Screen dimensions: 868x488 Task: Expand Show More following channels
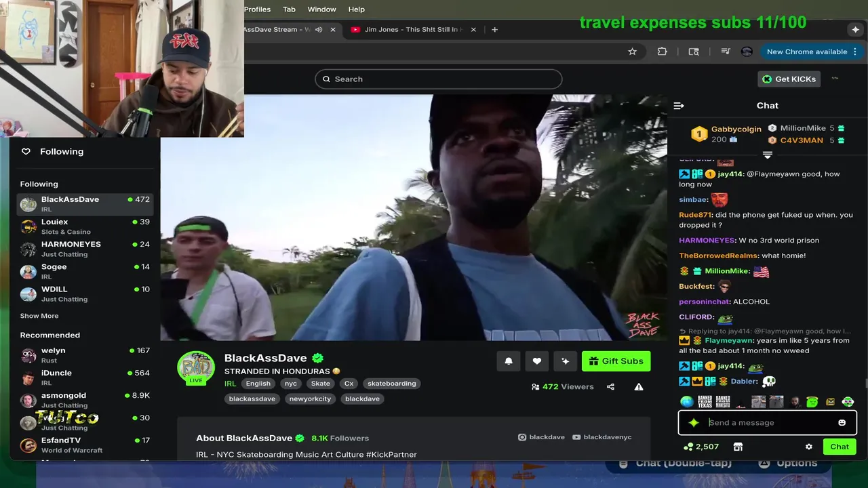(39, 316)
